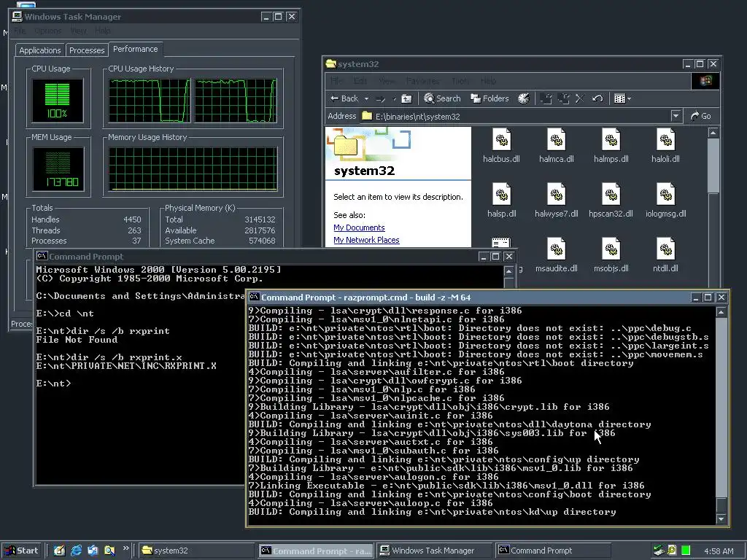Open the Options menu in Task Manager
Image resolution: width=747 pixels, height=560 pixels.
[47, 31]
